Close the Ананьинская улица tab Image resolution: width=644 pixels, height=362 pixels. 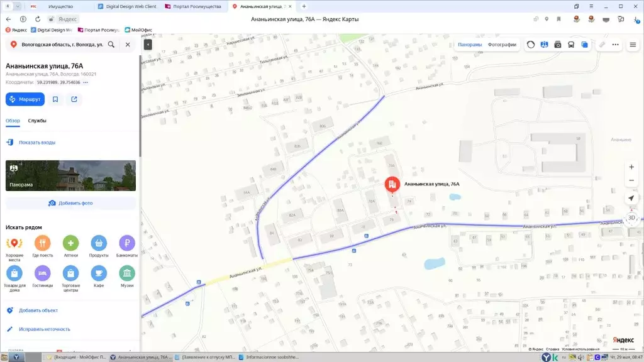(290, 6)
